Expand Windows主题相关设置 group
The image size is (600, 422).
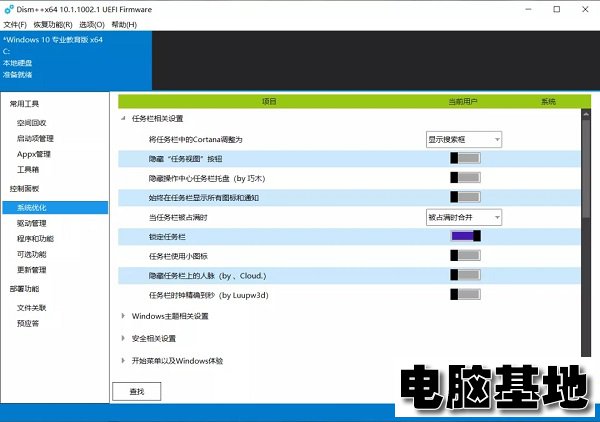click(123, 316)
